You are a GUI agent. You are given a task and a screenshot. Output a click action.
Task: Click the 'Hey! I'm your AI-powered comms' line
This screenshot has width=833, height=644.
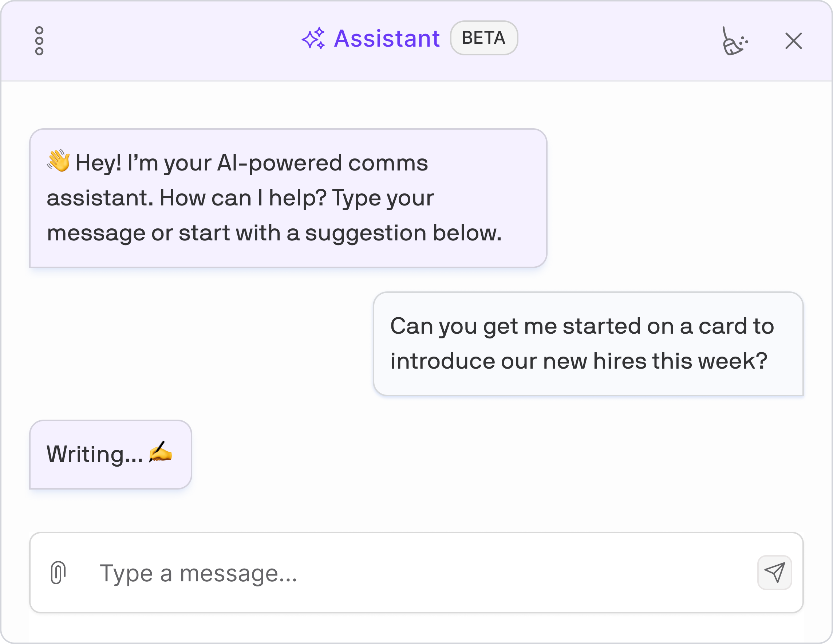pos(252,163)
